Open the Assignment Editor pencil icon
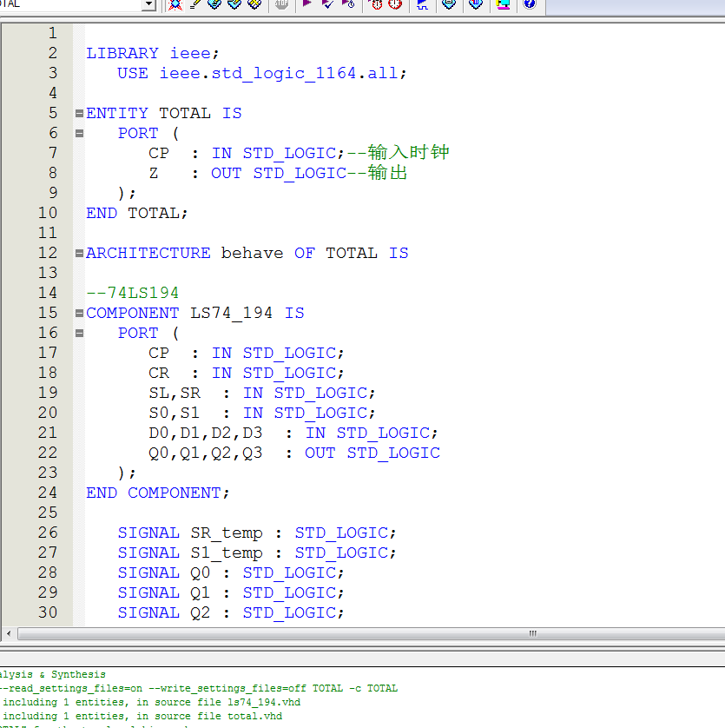 click(195, 4)
